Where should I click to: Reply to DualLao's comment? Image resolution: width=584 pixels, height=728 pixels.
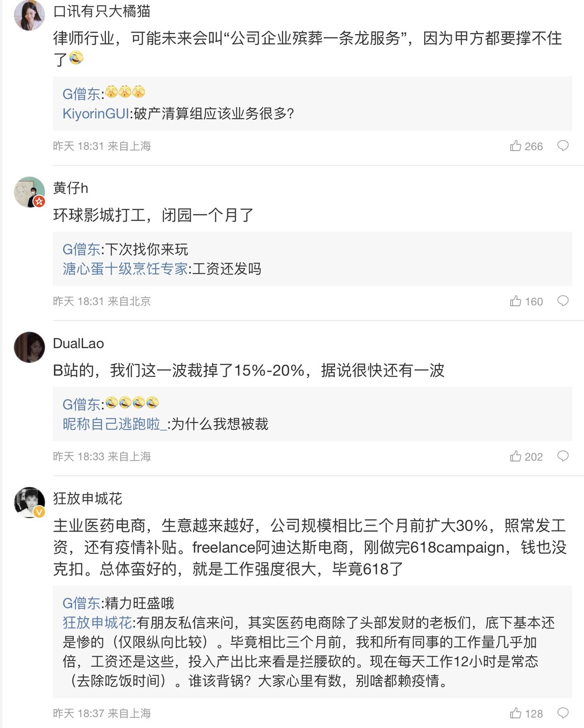coord(563,456)
